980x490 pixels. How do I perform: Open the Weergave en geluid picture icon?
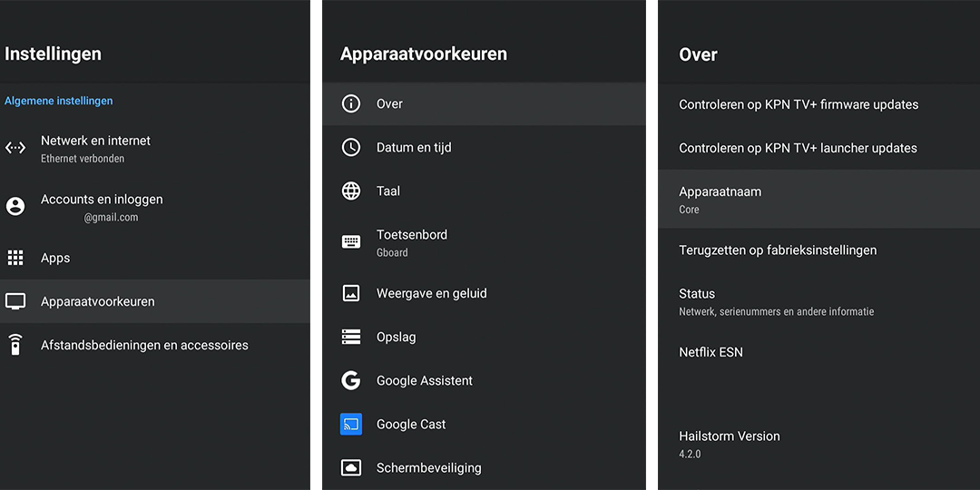[350, 293]
